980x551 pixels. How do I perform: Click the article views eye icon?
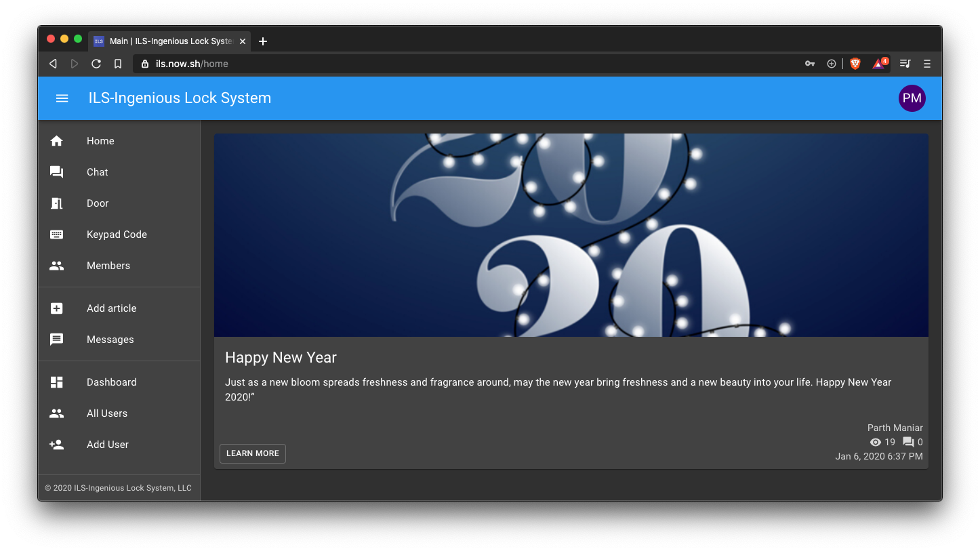(x=876, y=443)
